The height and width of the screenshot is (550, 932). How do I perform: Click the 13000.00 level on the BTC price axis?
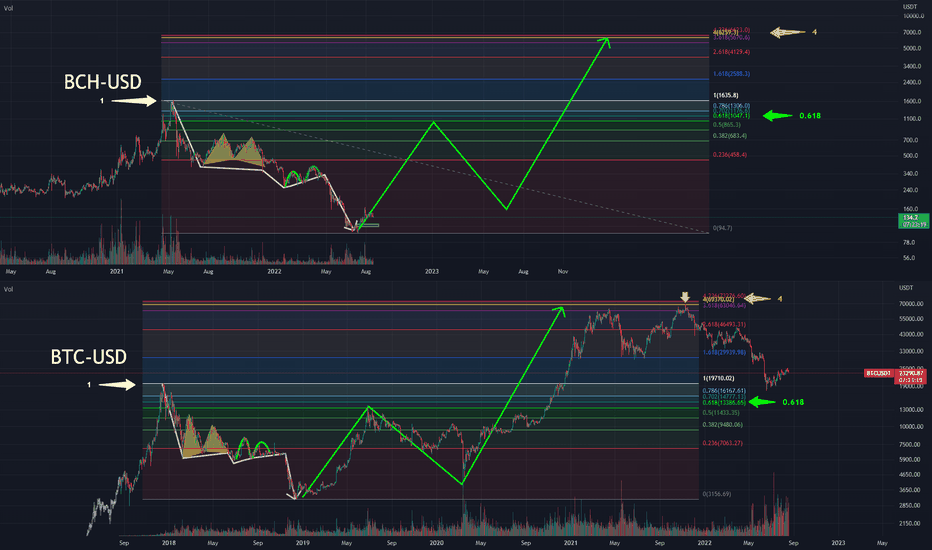coord(911,410)
